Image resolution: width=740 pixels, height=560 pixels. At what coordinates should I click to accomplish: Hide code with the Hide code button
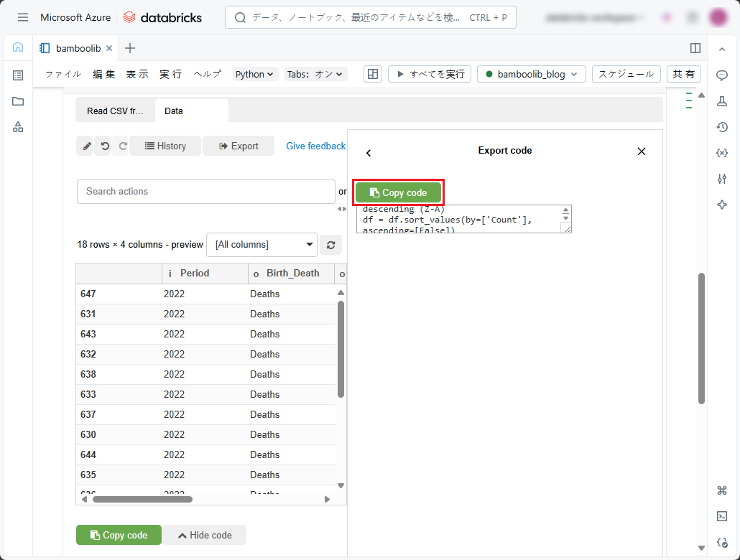coord(205,535)
